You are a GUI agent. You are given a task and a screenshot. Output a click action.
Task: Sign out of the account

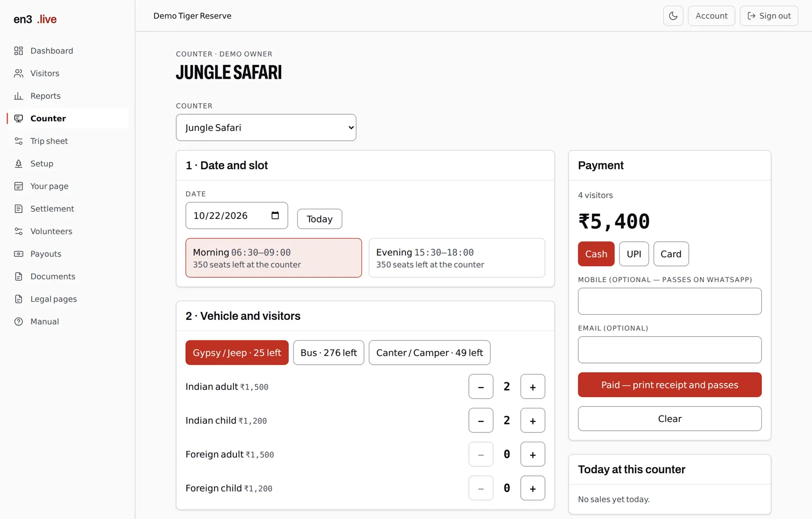769,16
